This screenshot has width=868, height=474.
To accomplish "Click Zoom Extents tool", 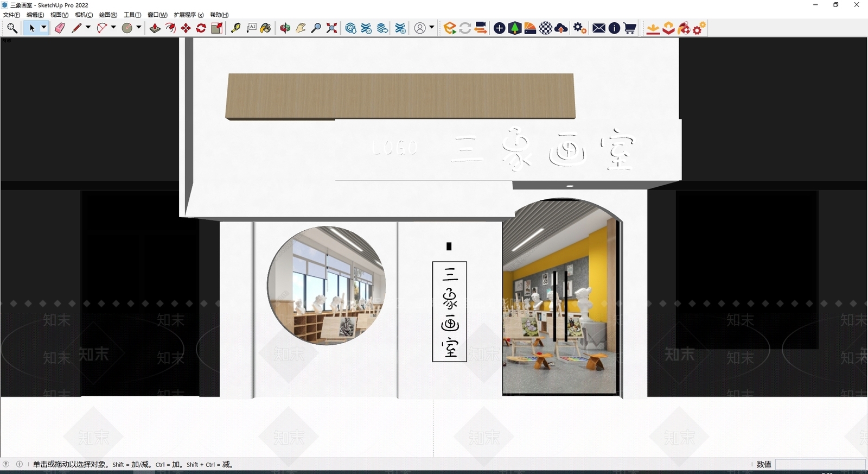I will 331,28.
